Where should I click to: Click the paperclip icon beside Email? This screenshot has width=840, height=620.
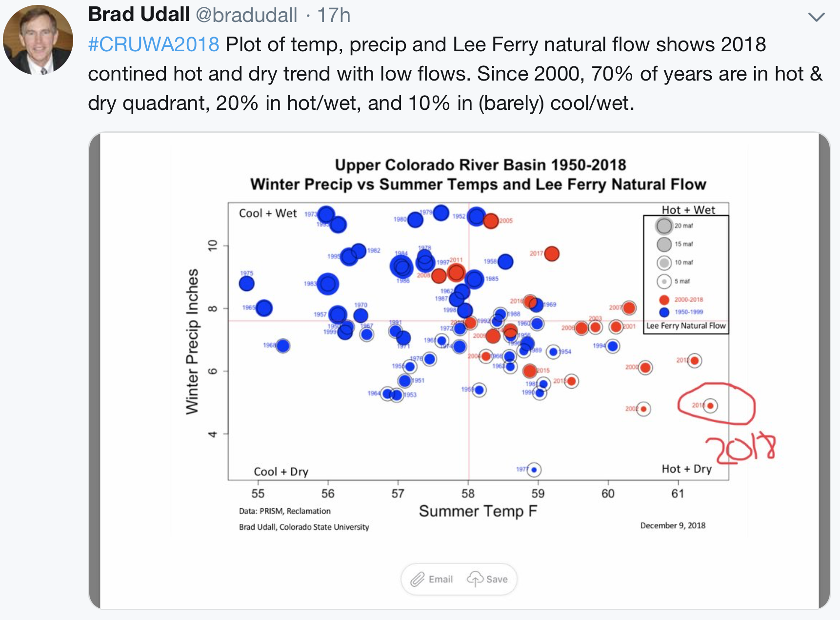click(x=418, y=579)
